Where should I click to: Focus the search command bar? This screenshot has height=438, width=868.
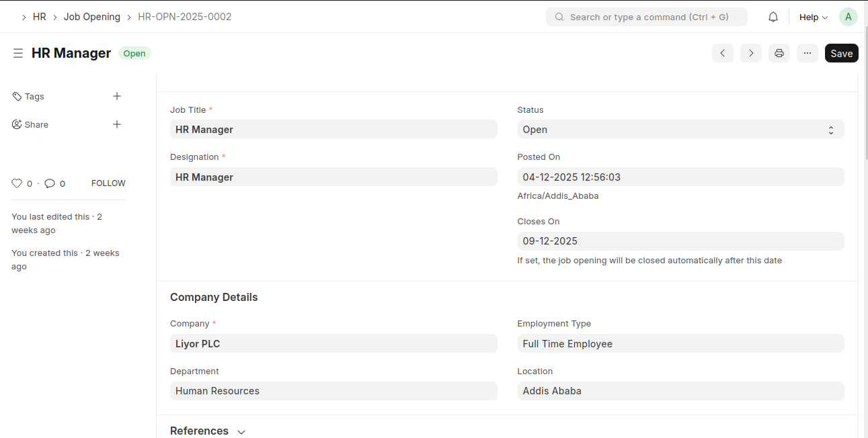pos(647,17)
